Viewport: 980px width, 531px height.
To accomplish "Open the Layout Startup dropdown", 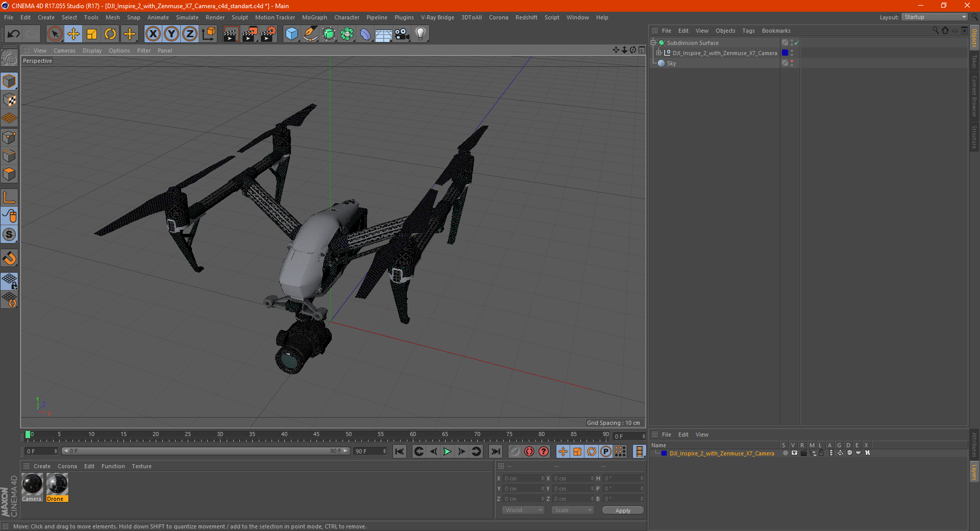I will pos(935,17).
